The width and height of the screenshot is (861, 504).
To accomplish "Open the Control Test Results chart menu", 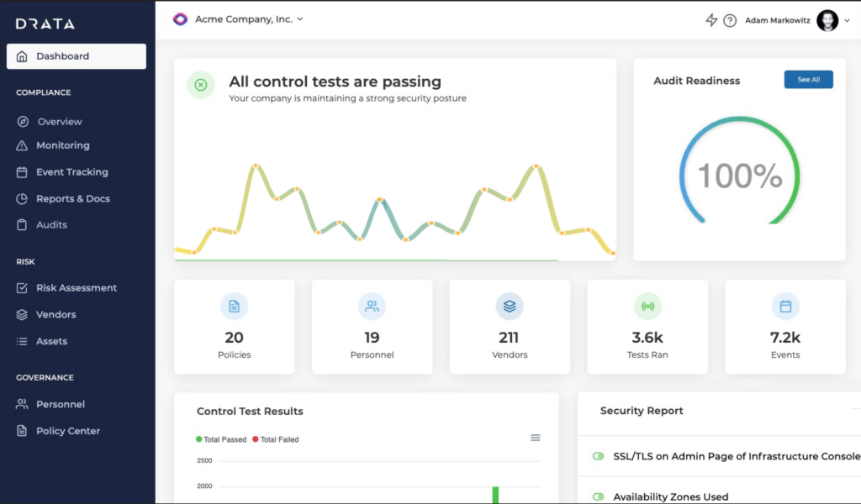I will tap(535, 437).
